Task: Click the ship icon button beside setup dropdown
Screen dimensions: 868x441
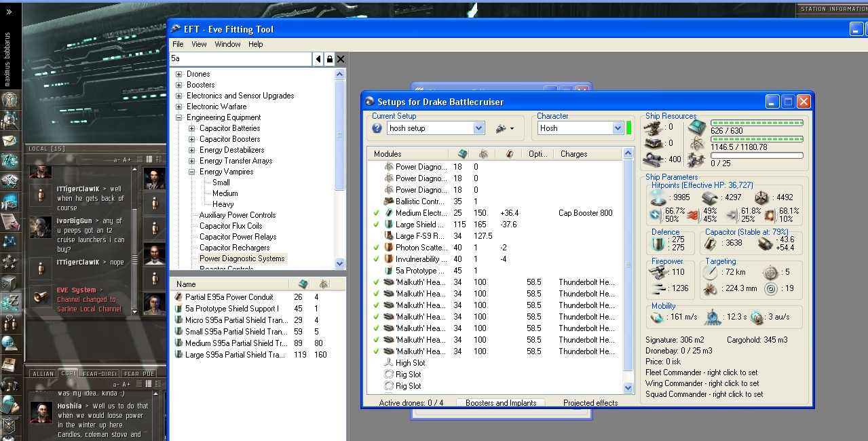Action: point(501,128)
